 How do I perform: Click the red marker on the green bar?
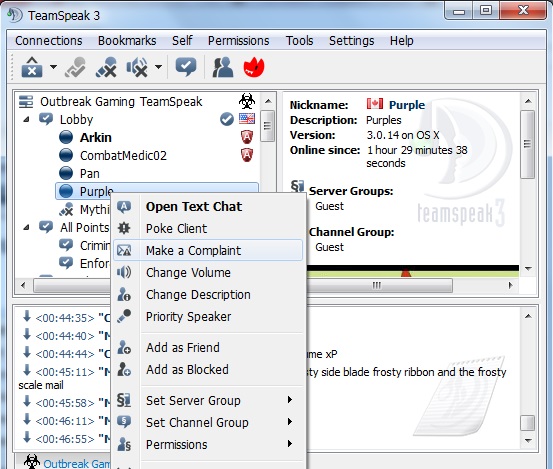coord(406,272)
